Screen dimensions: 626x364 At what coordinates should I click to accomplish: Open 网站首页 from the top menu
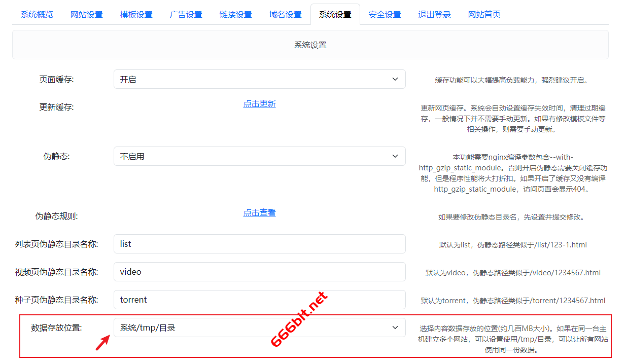coord(484,15)
